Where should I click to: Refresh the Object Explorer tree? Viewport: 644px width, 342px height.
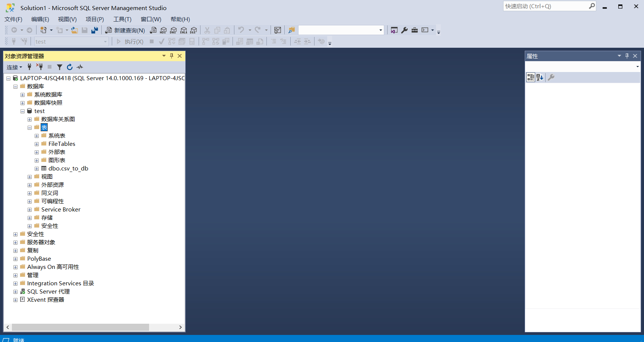click(x=70, y=67)
